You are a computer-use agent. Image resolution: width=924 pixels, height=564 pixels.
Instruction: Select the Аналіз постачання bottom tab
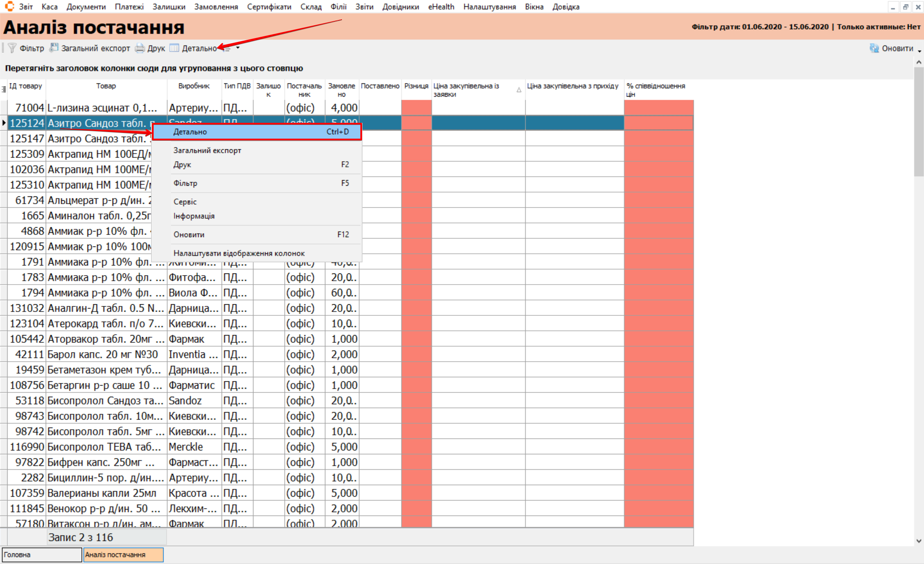pos(123,555)
